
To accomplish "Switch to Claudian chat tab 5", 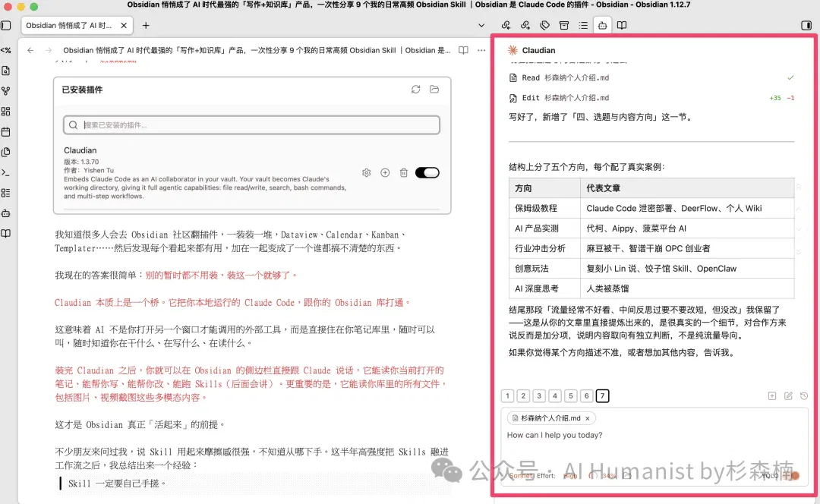I will point(570,395).
